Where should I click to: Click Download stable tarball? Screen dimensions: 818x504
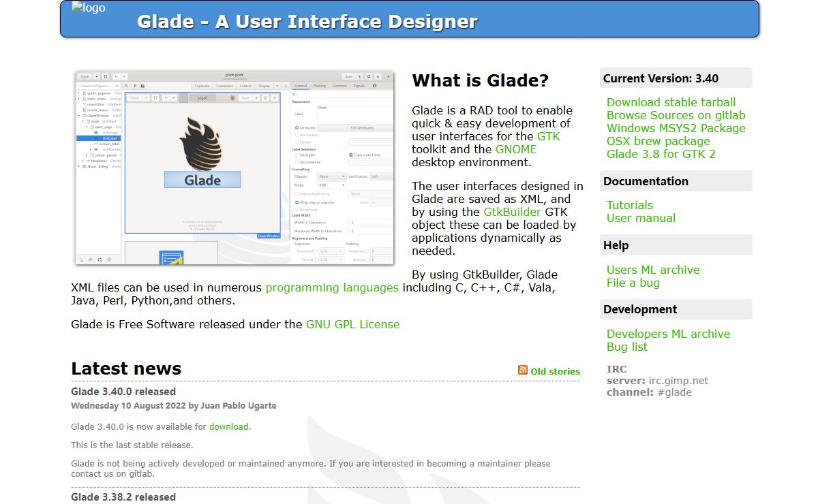(x=671, y=102)
